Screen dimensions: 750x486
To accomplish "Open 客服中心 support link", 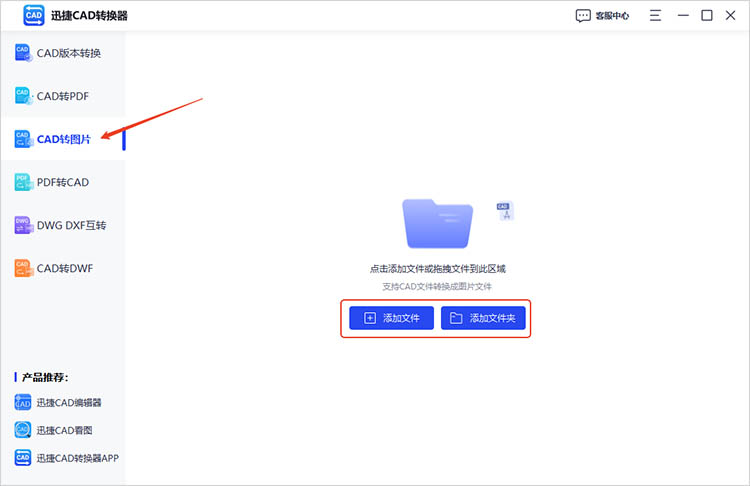I will (x=603, y=16).
